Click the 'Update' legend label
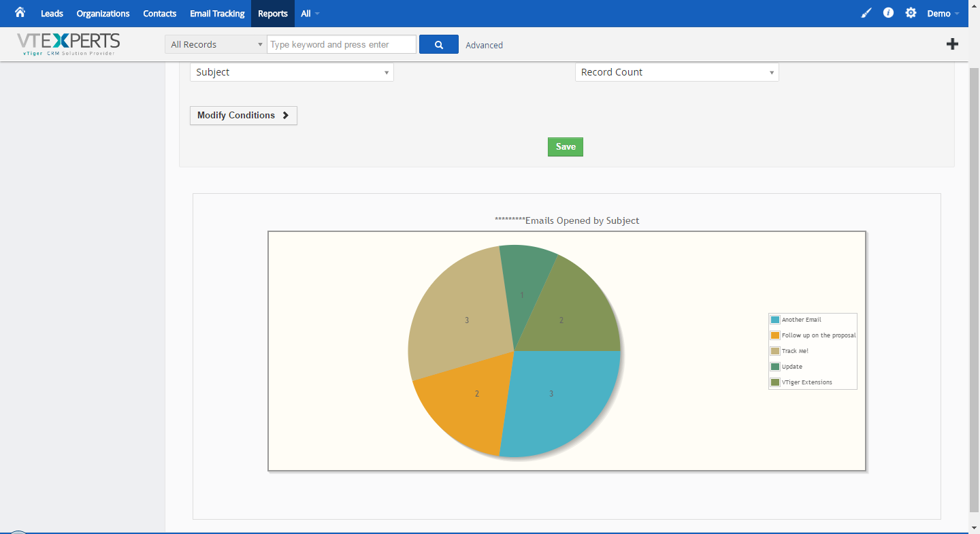 792,367
